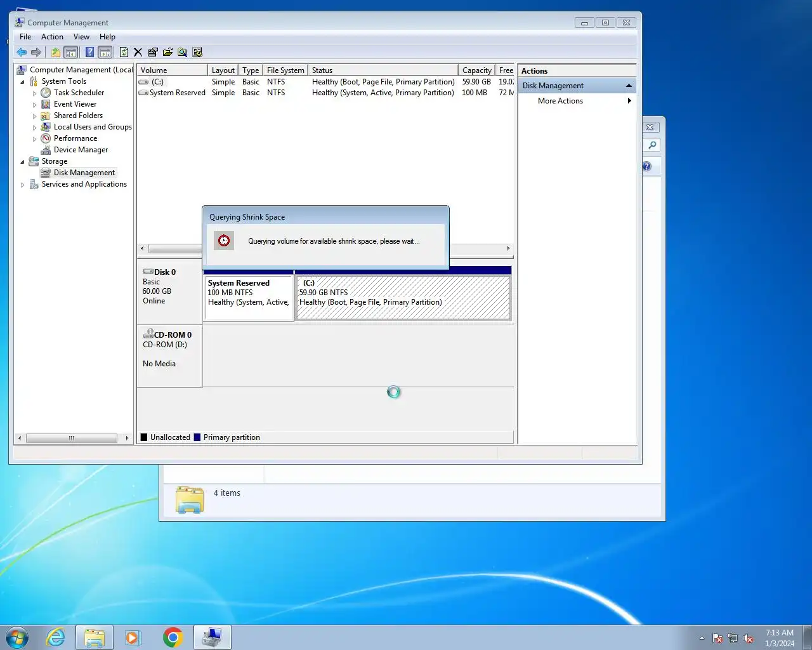Click the Computer Management taskbar button
This screenshot has height=650, width=812.
coord(212,637)
